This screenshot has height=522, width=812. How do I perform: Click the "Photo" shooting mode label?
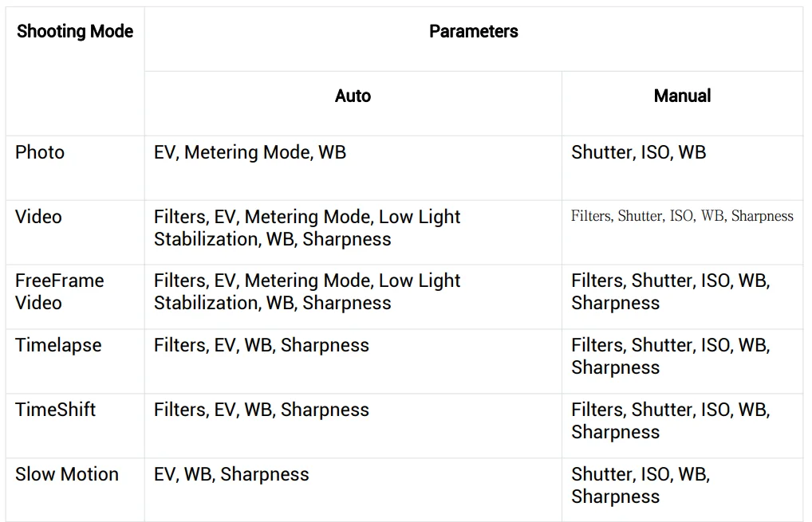(40, 152)
